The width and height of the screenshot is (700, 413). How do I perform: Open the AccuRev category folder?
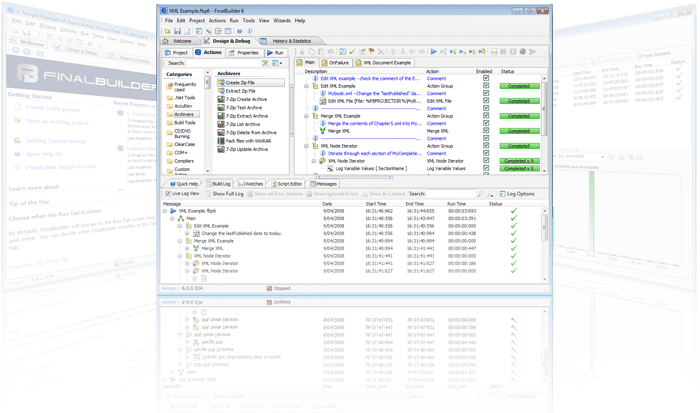(x=179, y=106)
